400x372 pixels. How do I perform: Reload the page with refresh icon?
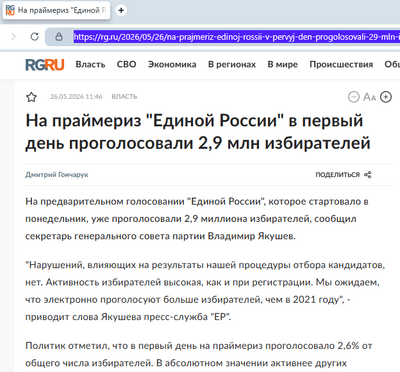[35, 36]
